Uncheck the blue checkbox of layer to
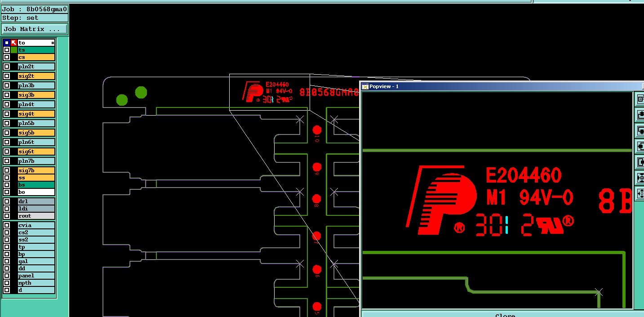This screenshot has height=317, width=644. [7, 43]
